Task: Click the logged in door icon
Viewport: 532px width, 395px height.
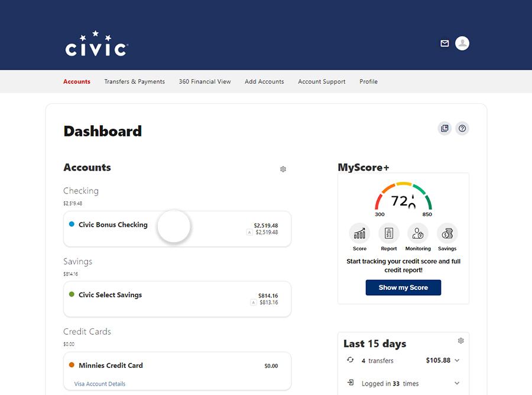Action: (351, 383)
